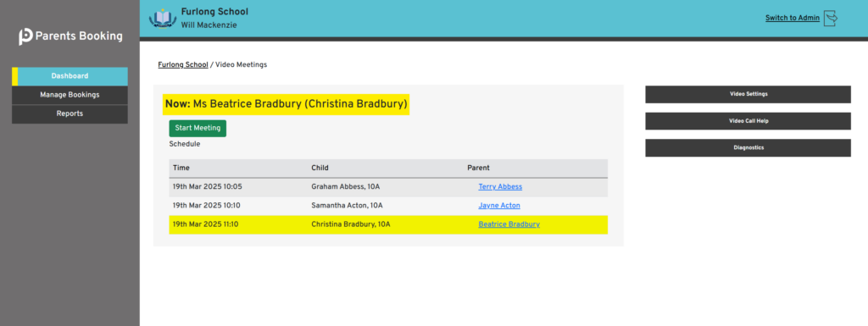Viewport: 868px width, 326px height.
Task: Follow the Furlong School breadcrumb link
Action: pos(183,64)
